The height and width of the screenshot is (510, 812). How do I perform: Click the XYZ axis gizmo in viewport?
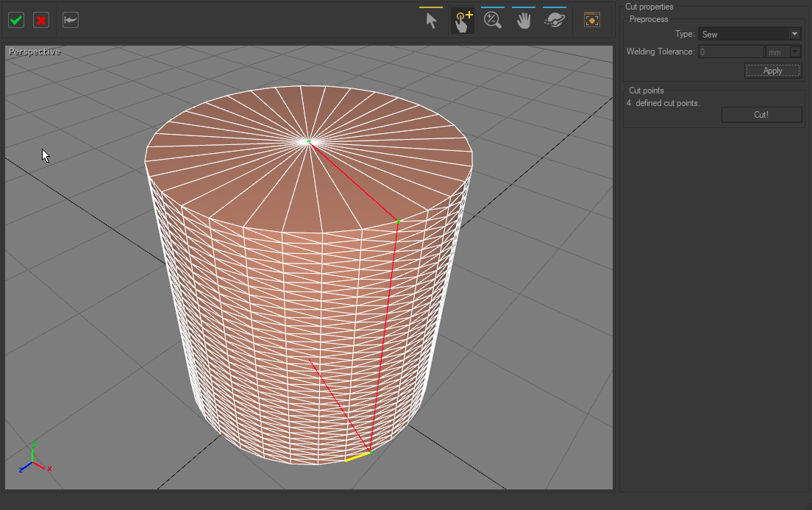tap(33, 460)
